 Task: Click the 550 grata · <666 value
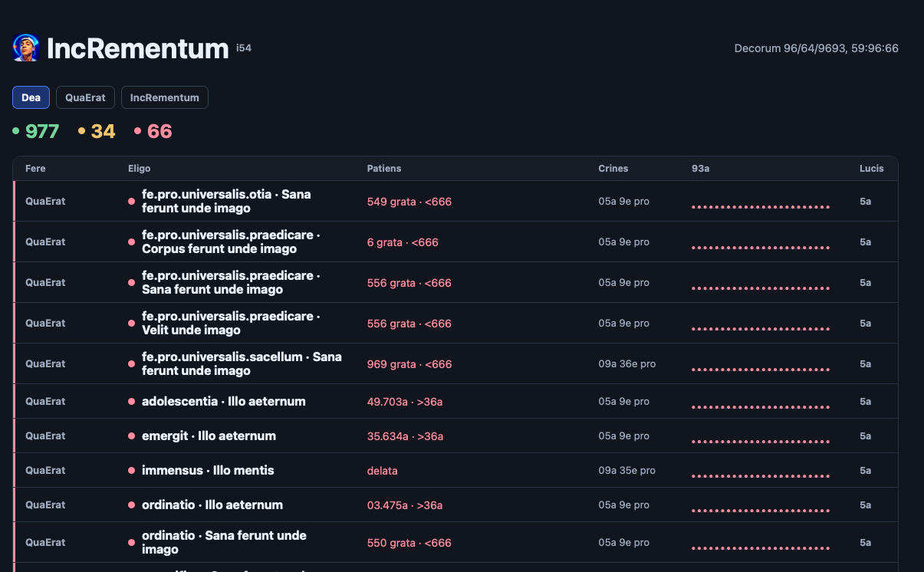tap(409, 543)
